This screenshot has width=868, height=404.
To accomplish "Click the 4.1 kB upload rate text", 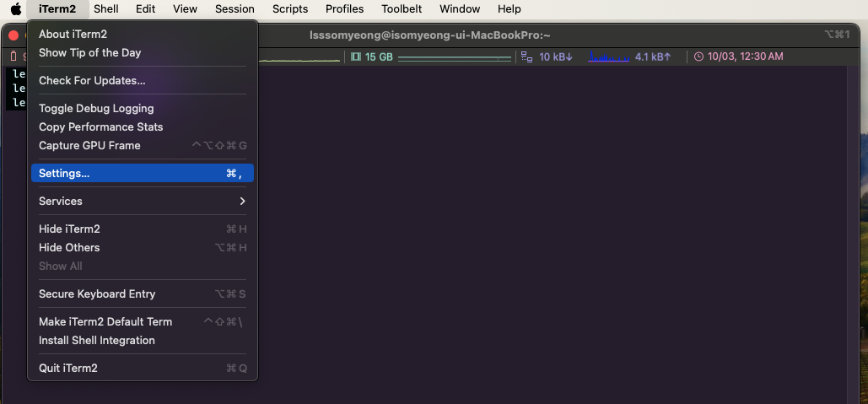I will [x=653, y=57].
